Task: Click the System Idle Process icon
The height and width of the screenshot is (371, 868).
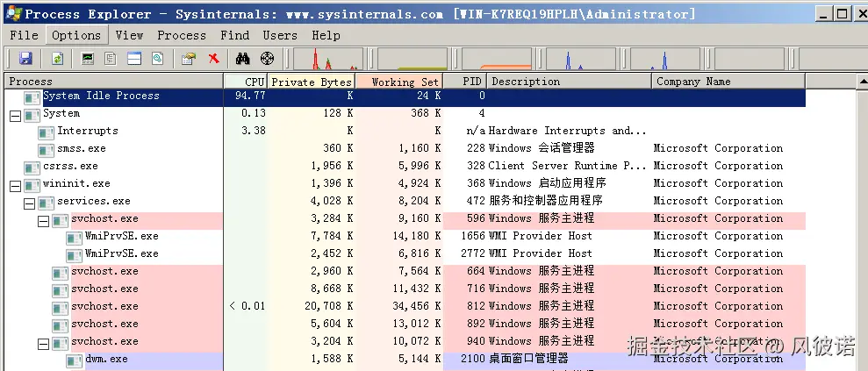Action: tap(32, 97)
